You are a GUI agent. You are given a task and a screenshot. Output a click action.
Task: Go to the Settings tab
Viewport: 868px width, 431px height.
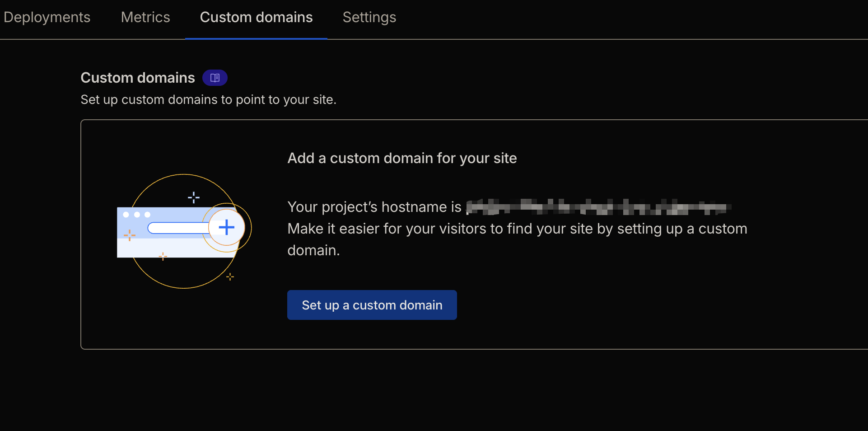click(369, 17)
